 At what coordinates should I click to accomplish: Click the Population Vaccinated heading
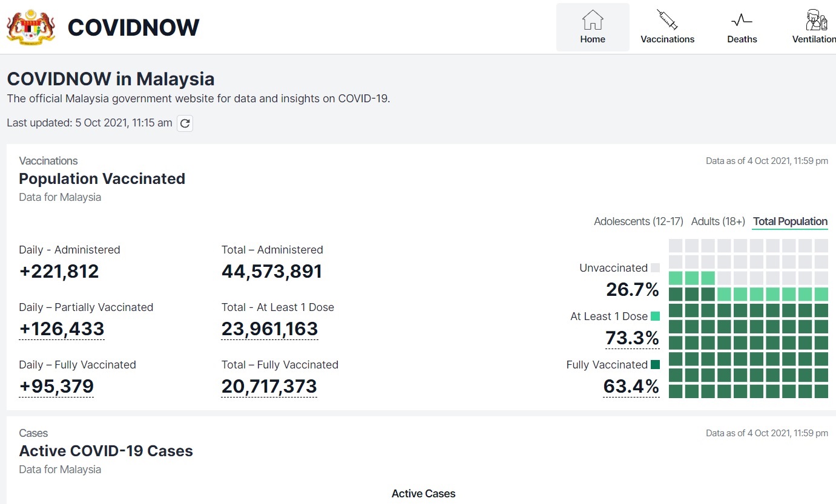click(x=102, y=179)
